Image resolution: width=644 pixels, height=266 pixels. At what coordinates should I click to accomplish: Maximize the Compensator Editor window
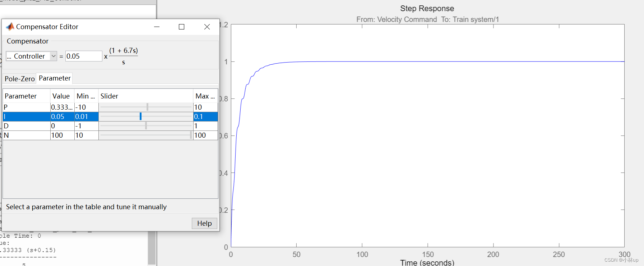(x=182, y=27)
